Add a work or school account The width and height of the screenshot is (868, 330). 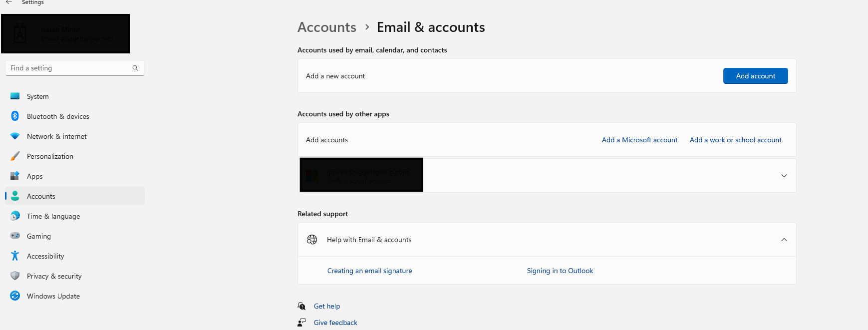[736, 140]
